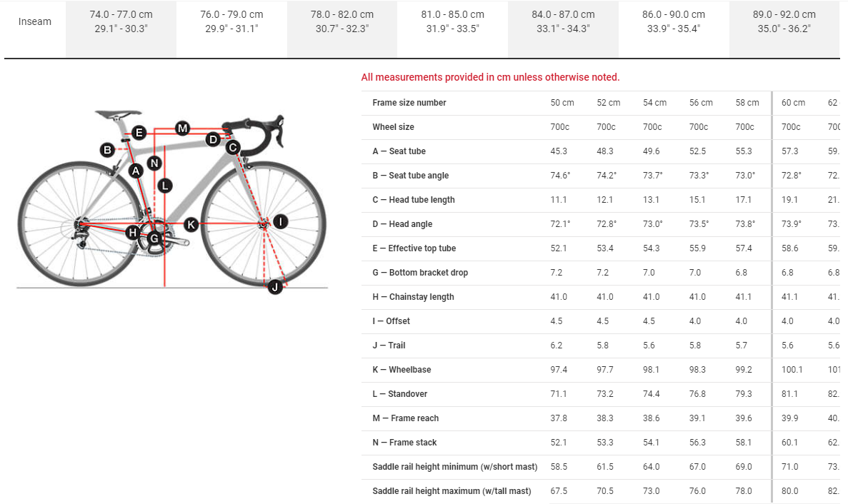Click the M frame reach marker on the bike diagram
This screenshot has height=504, width=848.
[x=182, y=128]
